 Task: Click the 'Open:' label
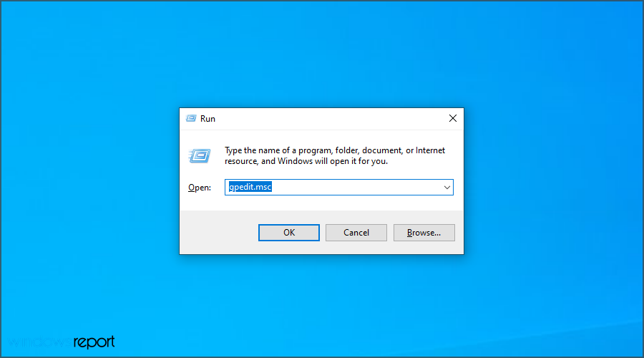(x=200, y=188)
